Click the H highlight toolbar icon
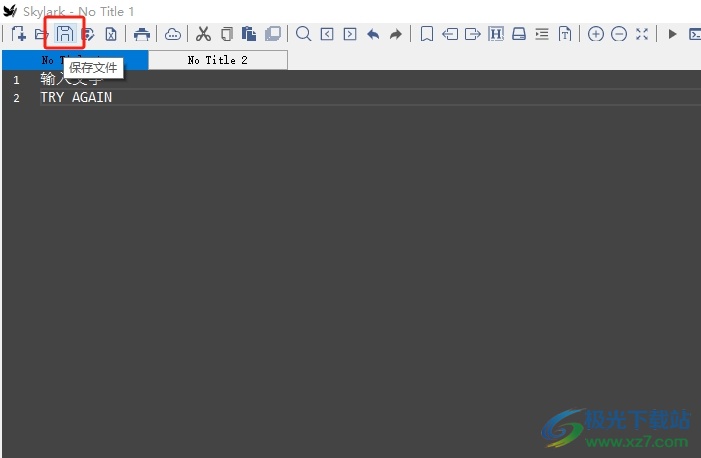This screenshot has height=458, width=701. [496, 34]
